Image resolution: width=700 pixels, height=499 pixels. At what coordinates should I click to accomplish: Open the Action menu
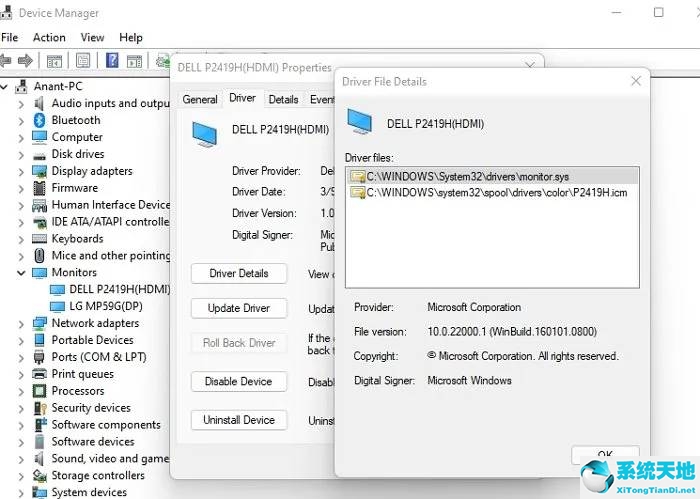point(49,37)
